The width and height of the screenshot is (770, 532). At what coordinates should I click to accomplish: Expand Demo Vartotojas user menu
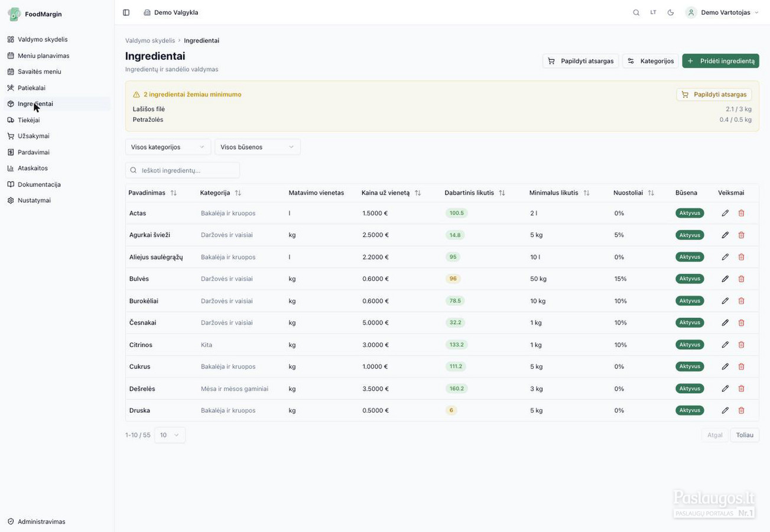click(722, 12)
